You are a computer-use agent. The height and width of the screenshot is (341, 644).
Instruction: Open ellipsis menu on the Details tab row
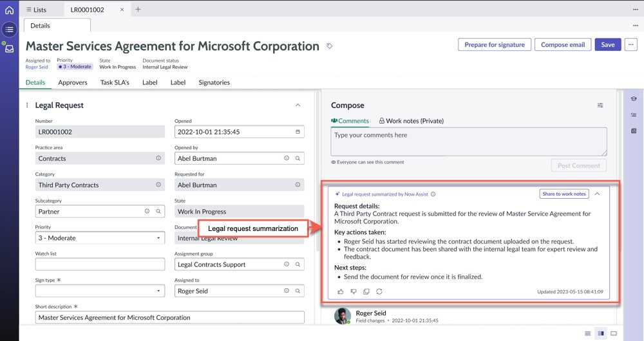click(x=636, y=26)
